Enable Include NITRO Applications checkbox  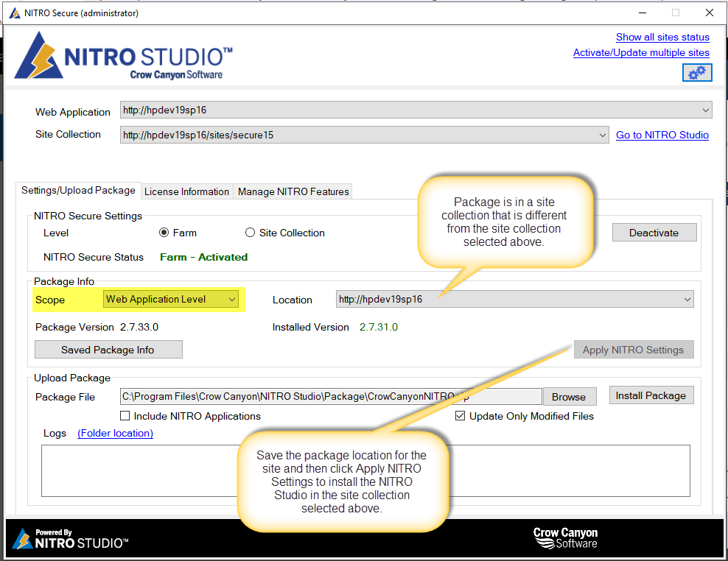(125, 416)
